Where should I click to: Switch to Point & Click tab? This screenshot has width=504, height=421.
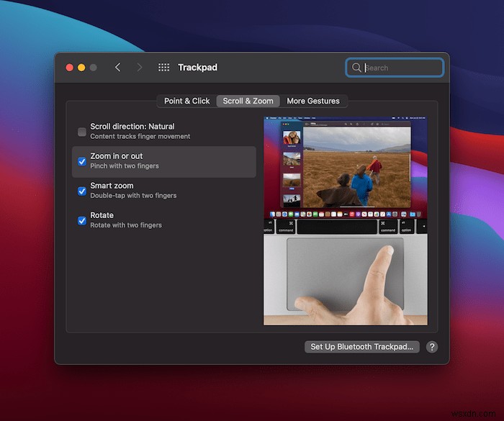[186, 101]
